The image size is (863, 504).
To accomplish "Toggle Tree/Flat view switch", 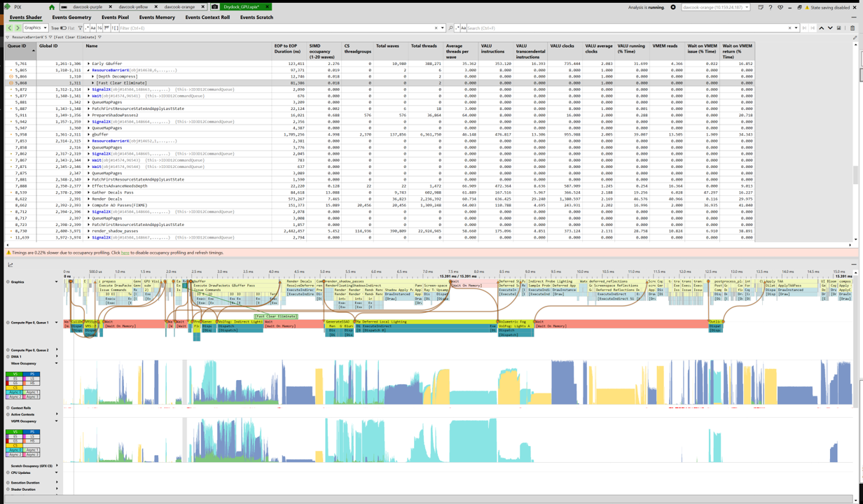I will [x=63, y=28].
